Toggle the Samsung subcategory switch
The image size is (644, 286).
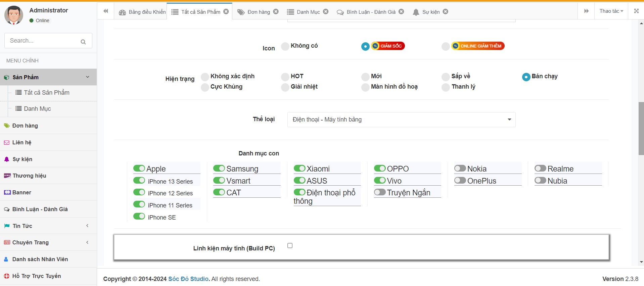coord(219,168)
